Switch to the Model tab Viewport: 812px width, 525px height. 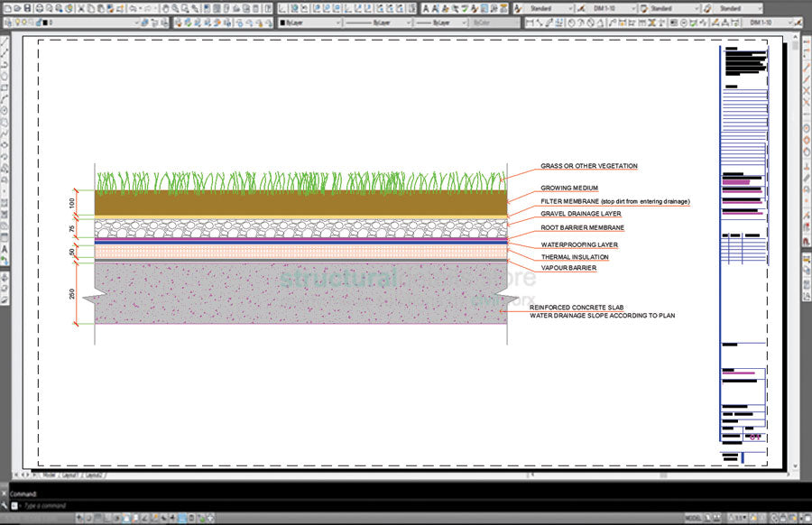48,474
